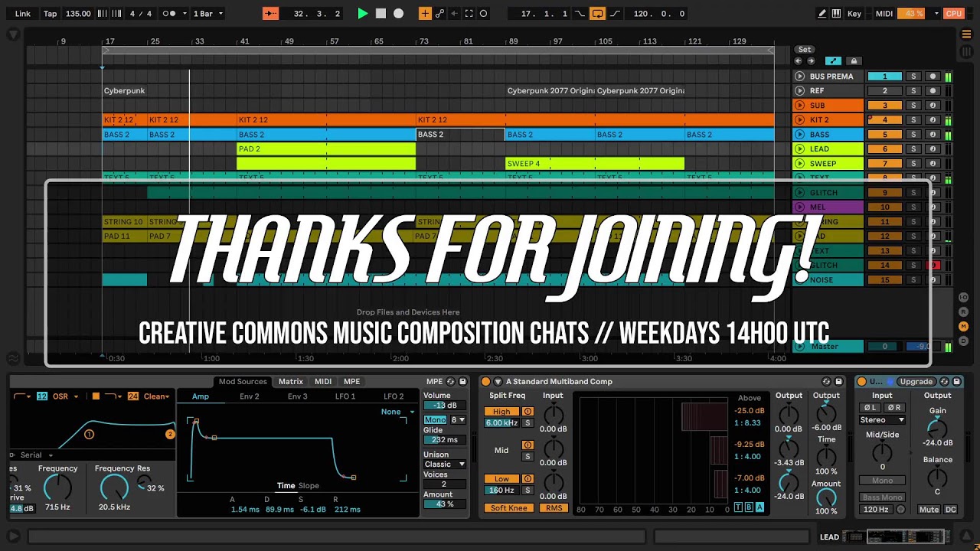The image size is (980, 551).
Task: Select the Env 3 tab
Action: click(298, 396)
